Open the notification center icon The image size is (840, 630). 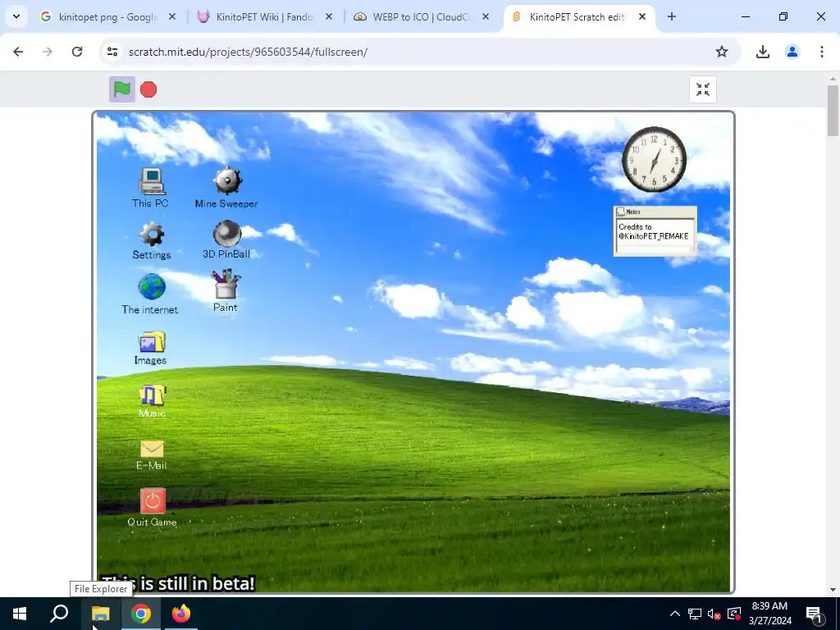click(814, 614)
